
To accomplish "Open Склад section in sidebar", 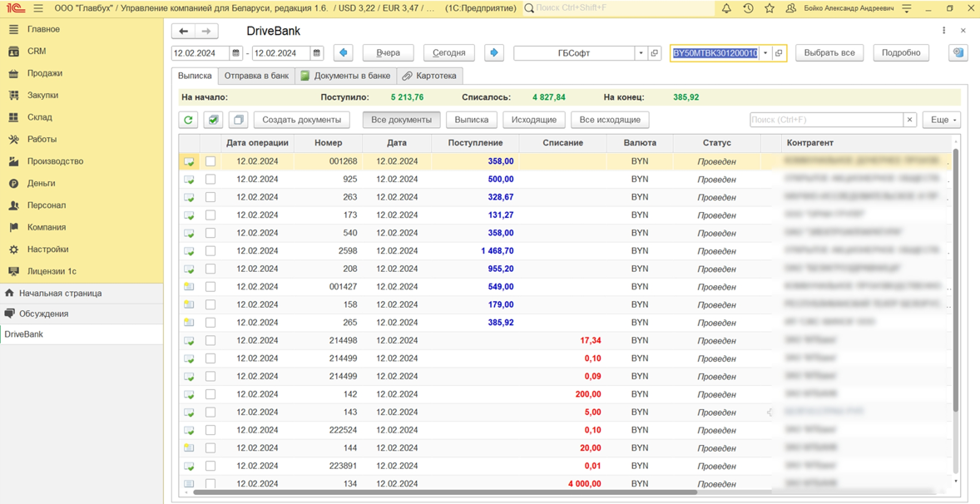I will click(39, 116).
